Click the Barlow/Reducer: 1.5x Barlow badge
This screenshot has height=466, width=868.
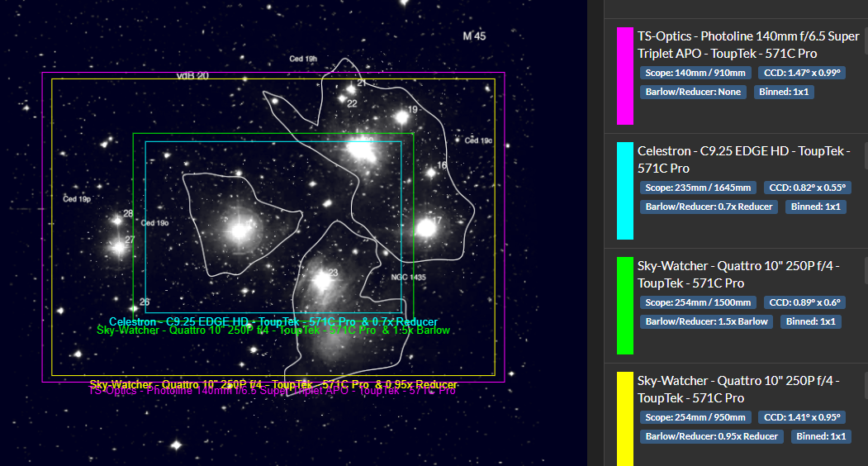706,321
